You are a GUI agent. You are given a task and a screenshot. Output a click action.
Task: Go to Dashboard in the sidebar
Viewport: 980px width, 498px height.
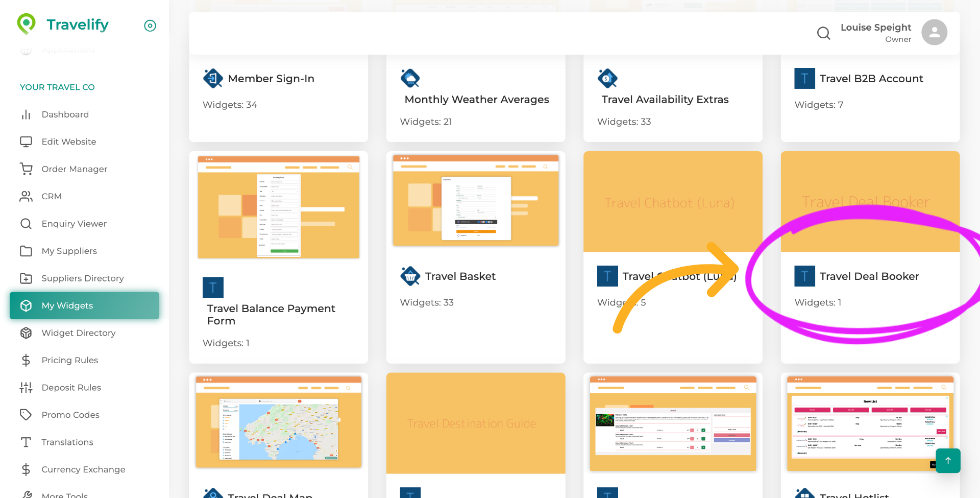(x=84, y=114)
